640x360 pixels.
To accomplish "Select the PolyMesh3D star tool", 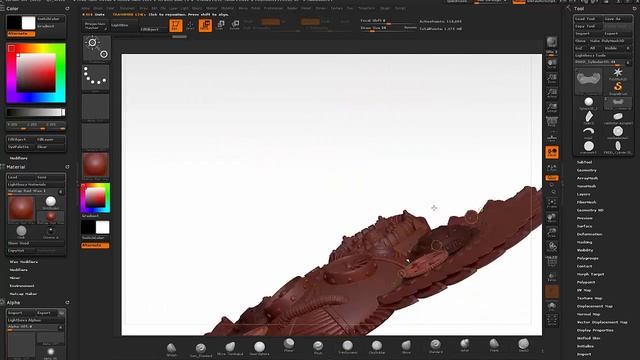I will (x=618, y=74).
